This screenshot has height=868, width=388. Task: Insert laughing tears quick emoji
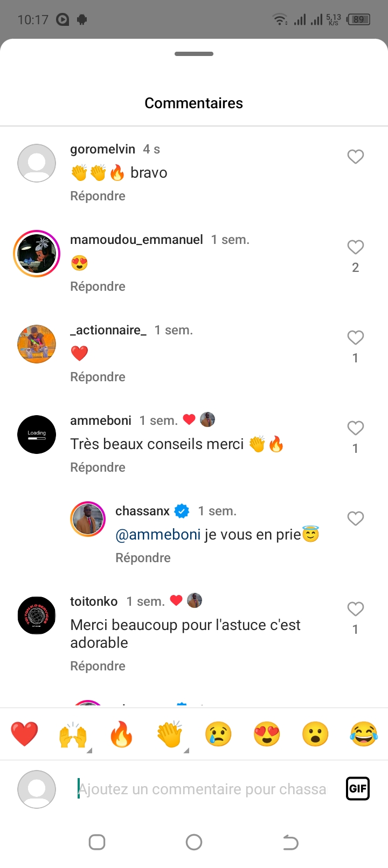coord(364,734)
